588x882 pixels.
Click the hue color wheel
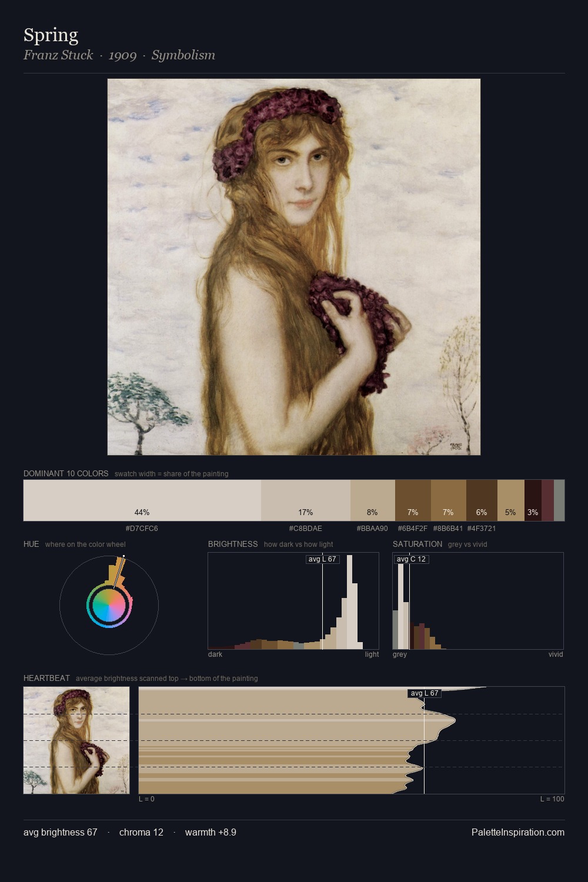pyautogui.click(x=109, y=605)
